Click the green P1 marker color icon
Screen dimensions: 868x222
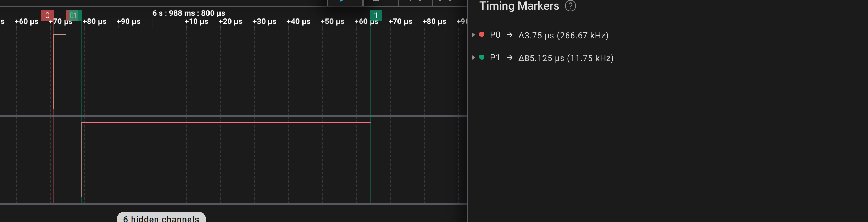pyautogui.click(x=482, y=58)
